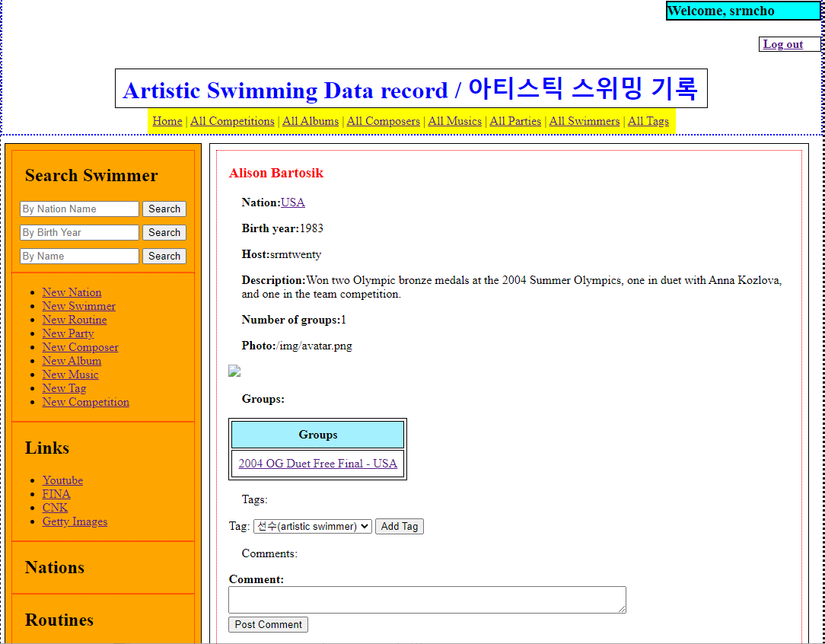The image size is (825, 644).
Task: Click the New Competition link
Action: [x=85, y=402]
